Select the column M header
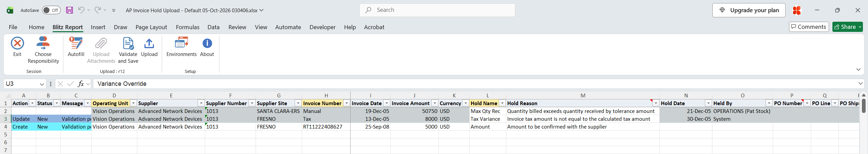 (583, 96)
